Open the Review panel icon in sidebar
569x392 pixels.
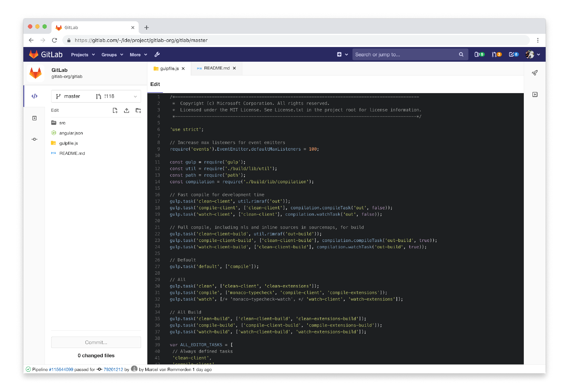tap(34, 118)
